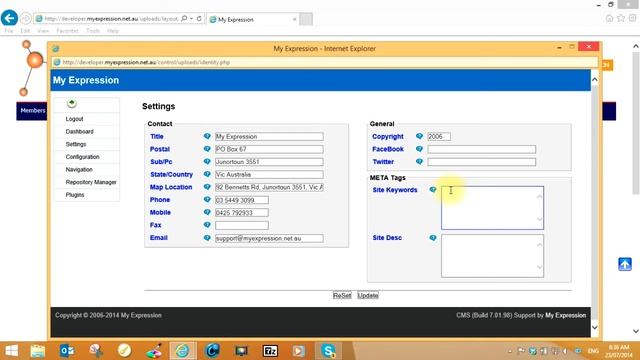Open the address bar dropdown arrow
640x360 pixels.
191,18
